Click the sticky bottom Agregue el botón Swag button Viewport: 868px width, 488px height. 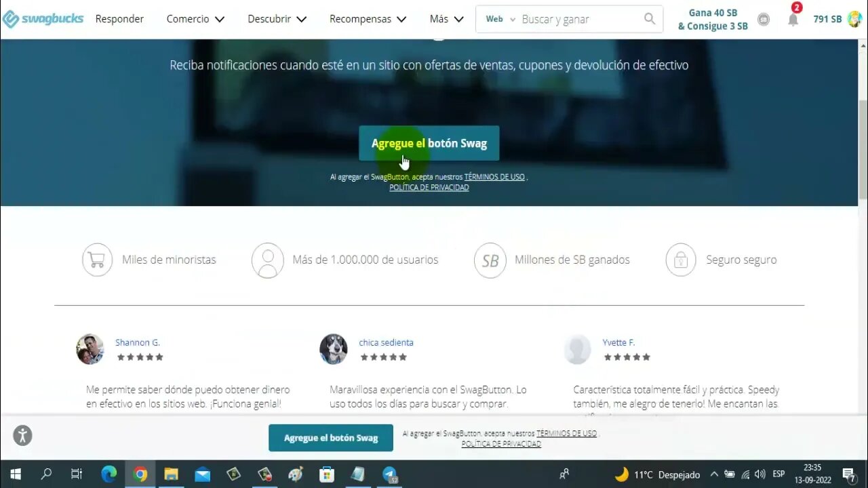[x=331, y=438]
